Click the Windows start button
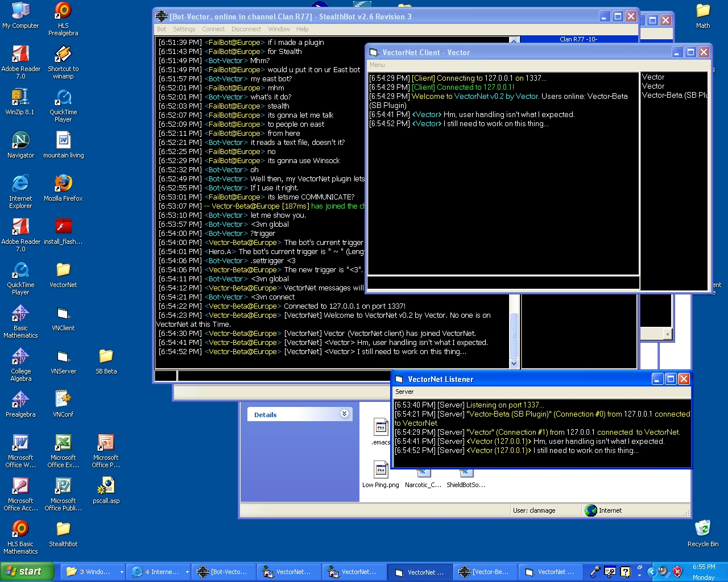 [x=27, y=572]
